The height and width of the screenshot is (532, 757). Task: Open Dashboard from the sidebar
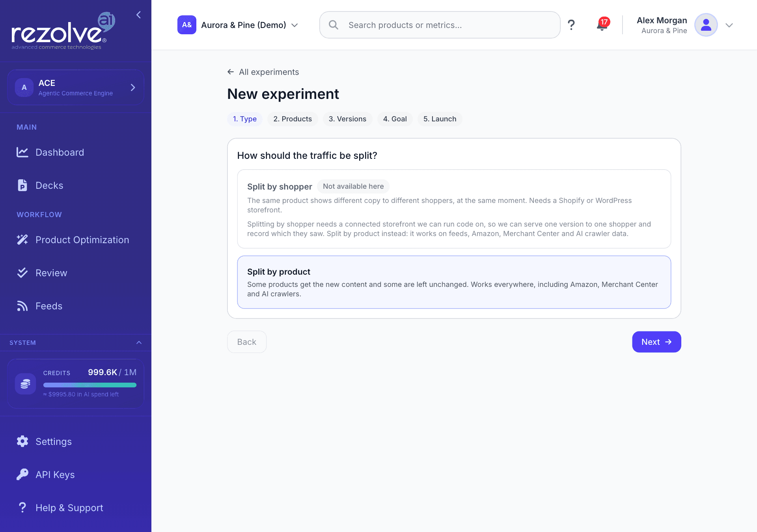[76, 153]
